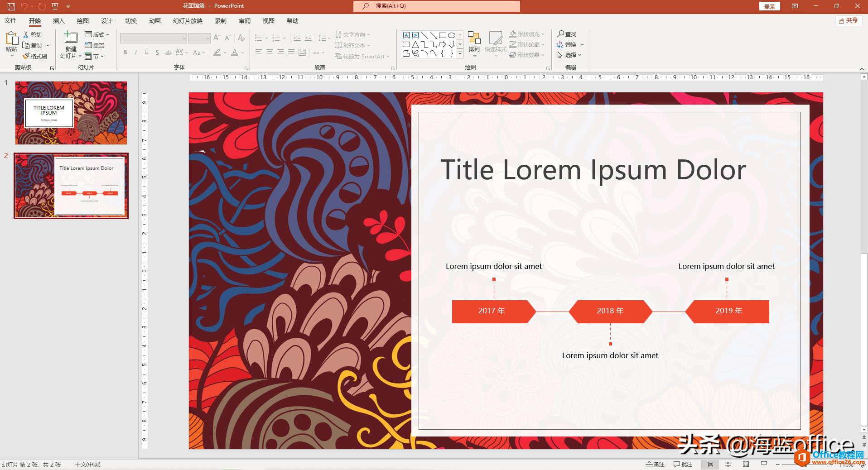
Task: Open the font name dropdown
Action: [x=184, y=38]
